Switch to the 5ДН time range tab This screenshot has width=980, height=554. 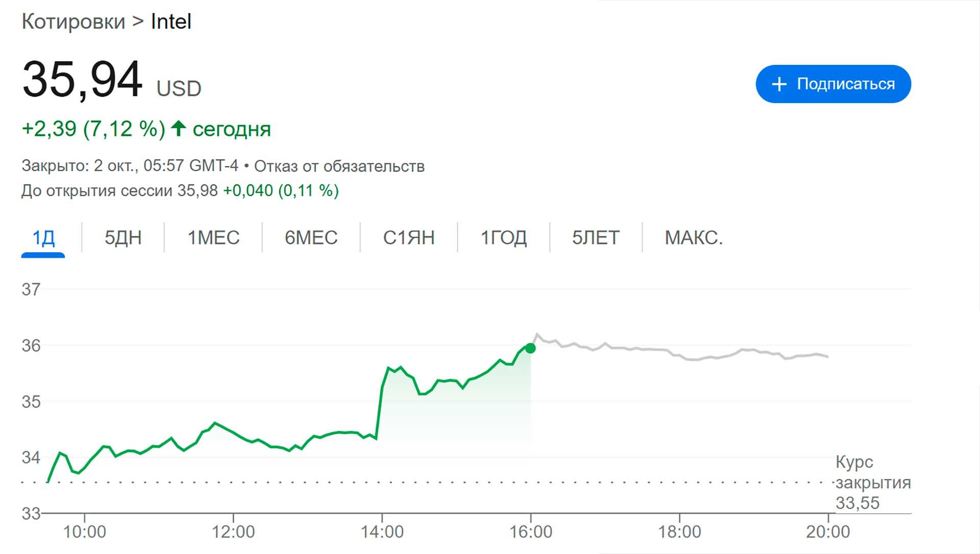(x=123, y=237)
